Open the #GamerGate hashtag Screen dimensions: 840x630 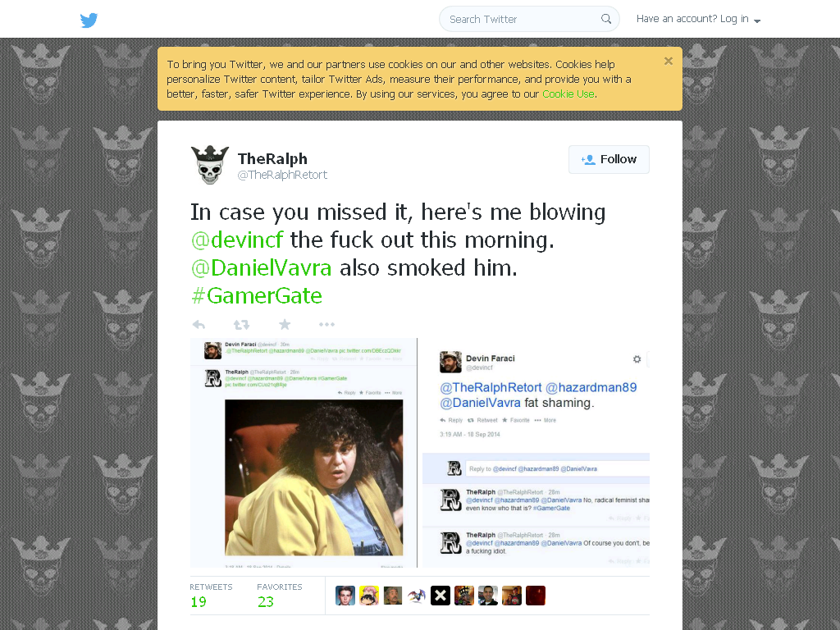tap(257, 295)
